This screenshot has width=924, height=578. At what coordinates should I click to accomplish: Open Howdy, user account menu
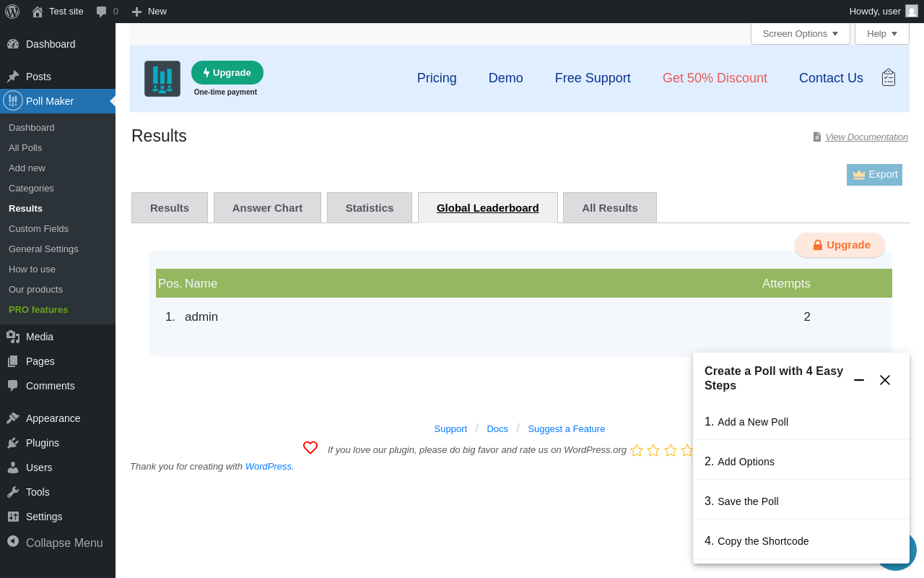coord(883,12)
